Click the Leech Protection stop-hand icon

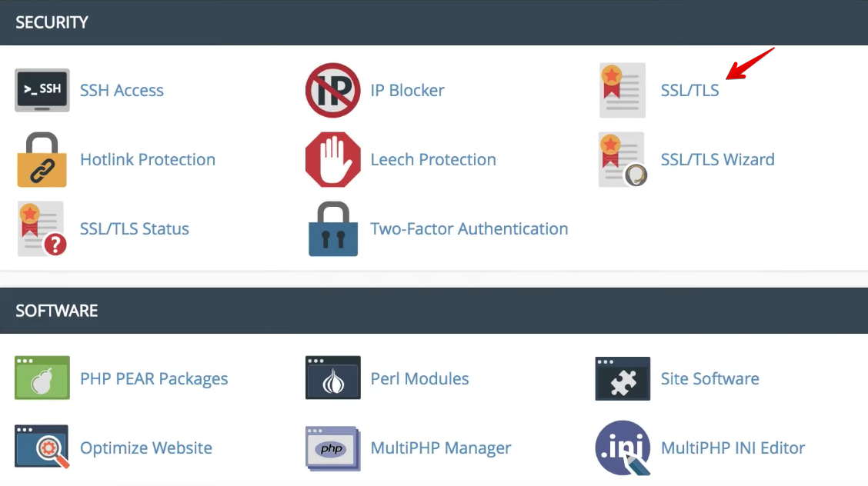[332, 160]
